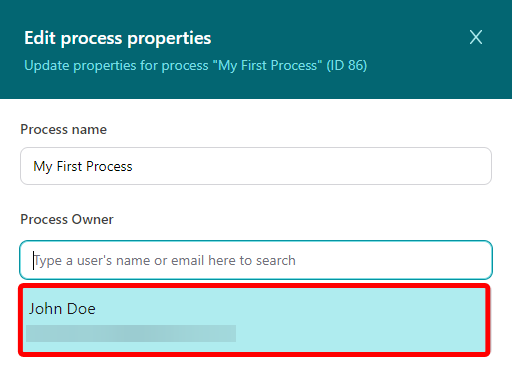Click the user name or email search placeholder
Viewport: 512px width, 377px height.
coord(165,260)
